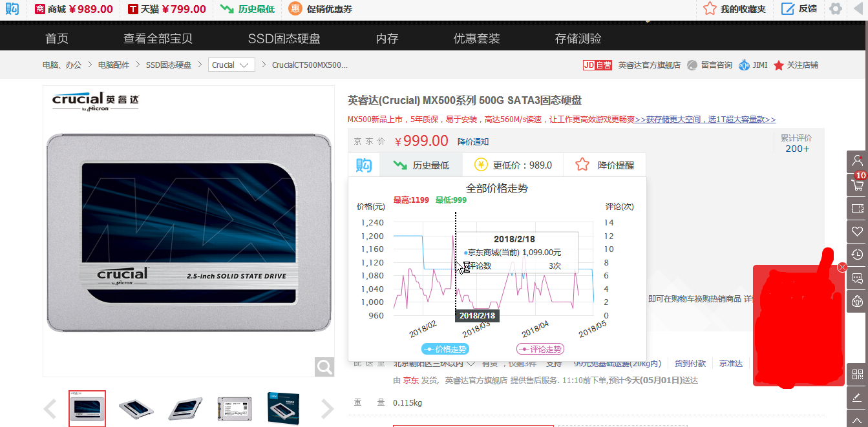868x427 pixels.
Task: Expand the 北京朝阳区三环以内 delivery address dropdown
Action: click(435, 364)
